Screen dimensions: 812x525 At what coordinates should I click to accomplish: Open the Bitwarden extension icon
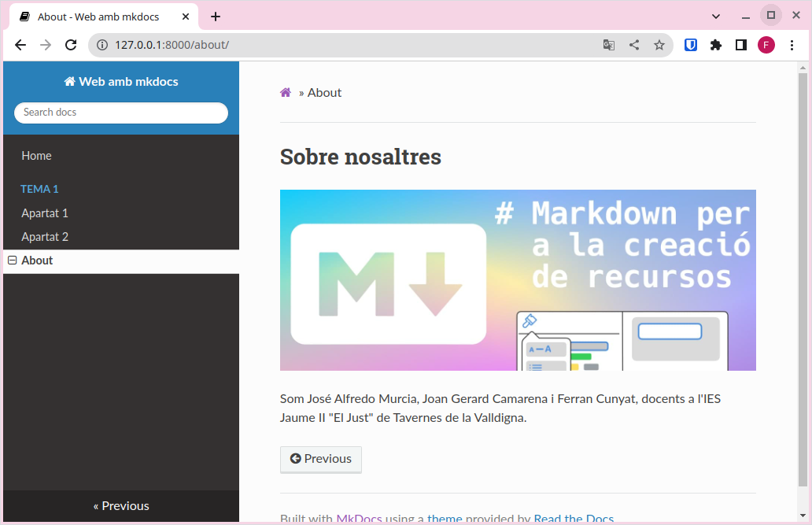[691, 45]
